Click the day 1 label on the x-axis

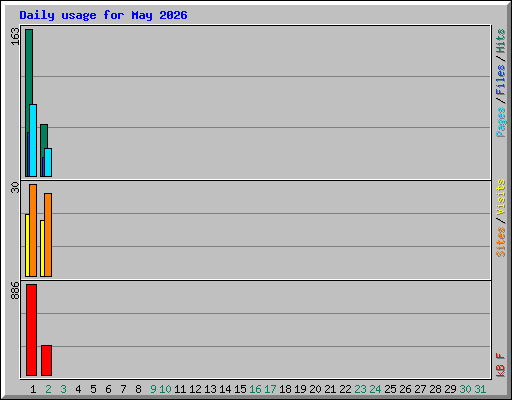[x=33, y=389]
